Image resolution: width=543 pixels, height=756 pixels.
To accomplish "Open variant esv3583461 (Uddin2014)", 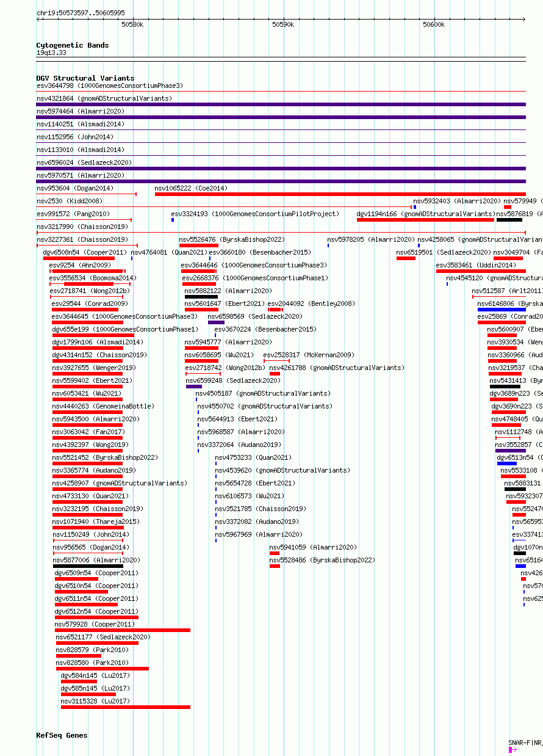I will (x=476, y=265).
